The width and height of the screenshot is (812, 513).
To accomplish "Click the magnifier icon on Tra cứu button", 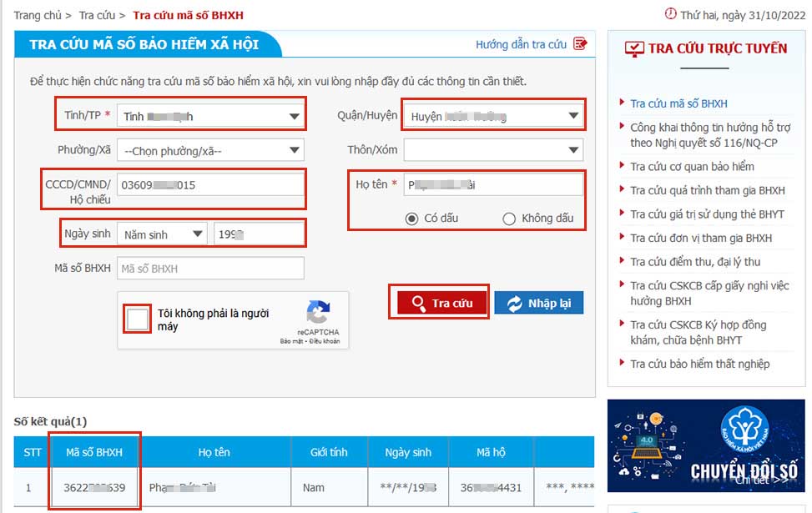I will coord(418,303).
